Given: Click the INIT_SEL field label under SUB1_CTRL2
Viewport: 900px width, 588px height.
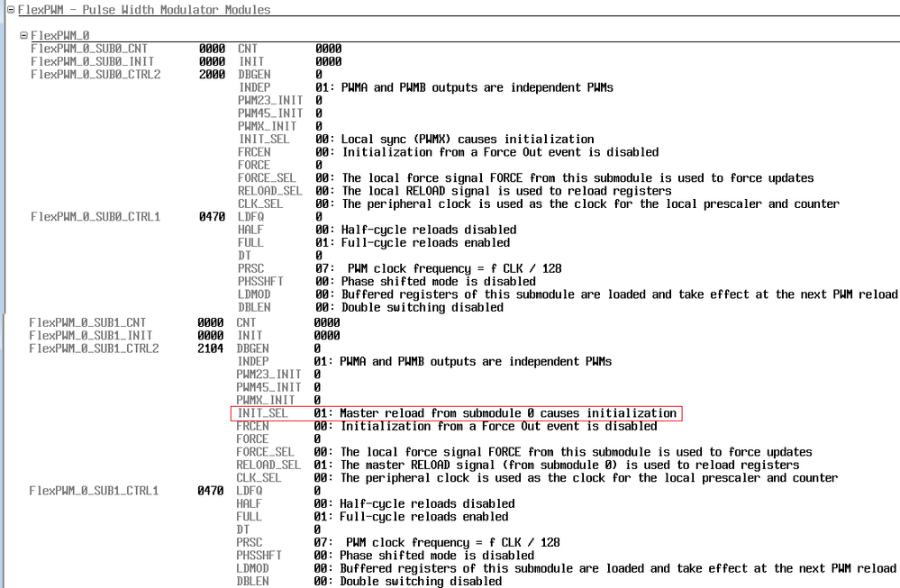Looking at the screenshot, I should [x=262, y=413].
